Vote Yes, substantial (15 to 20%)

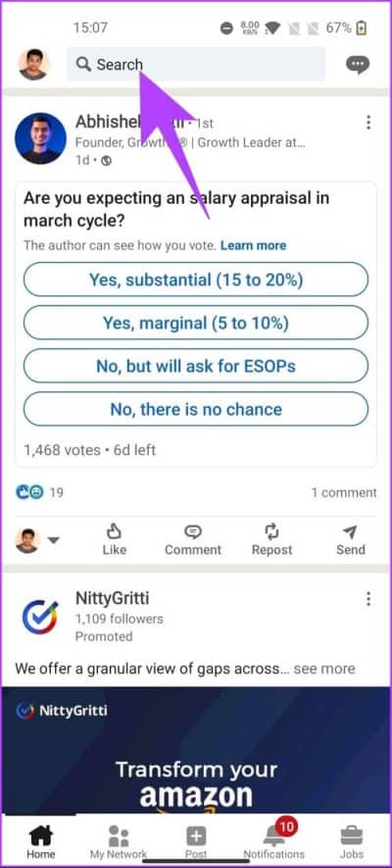[196, 280]
